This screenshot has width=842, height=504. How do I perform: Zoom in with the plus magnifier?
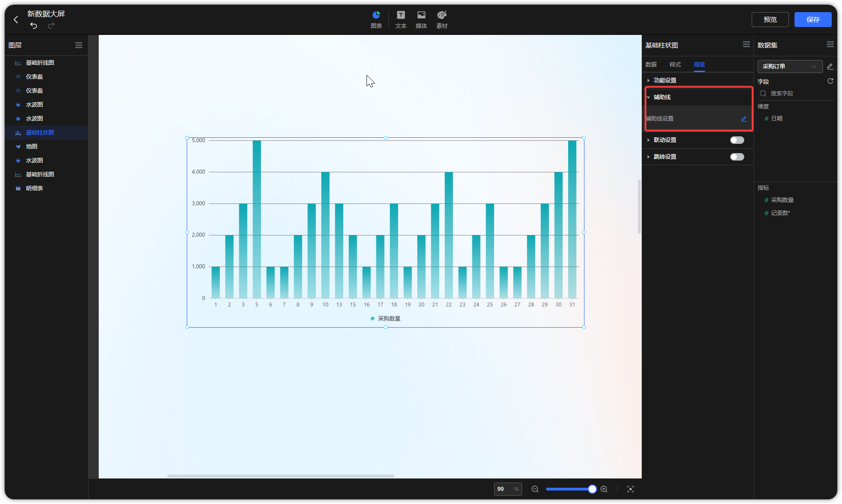pos(604,489)
